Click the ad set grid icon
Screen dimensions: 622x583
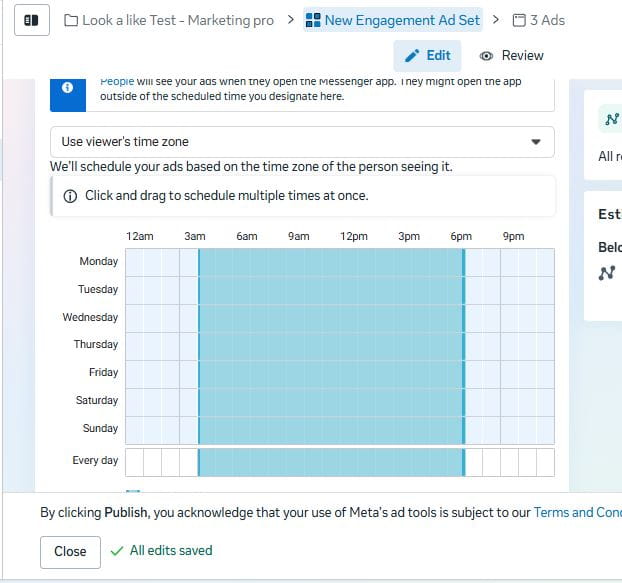[x=313, y=20]
